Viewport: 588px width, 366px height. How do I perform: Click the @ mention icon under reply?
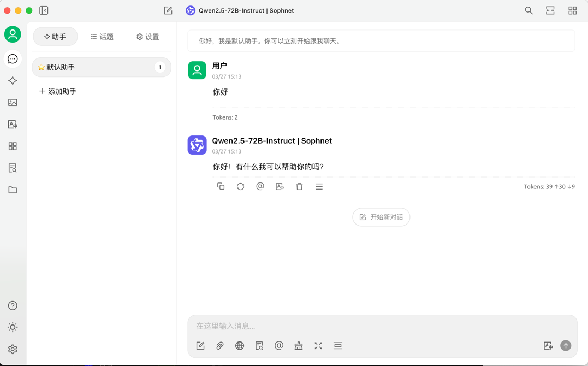(x=260, y=186)
